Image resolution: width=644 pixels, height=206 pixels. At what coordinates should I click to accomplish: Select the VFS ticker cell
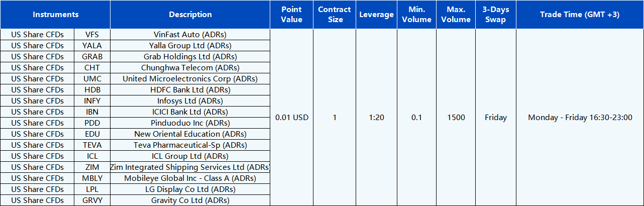coord(92,35)
